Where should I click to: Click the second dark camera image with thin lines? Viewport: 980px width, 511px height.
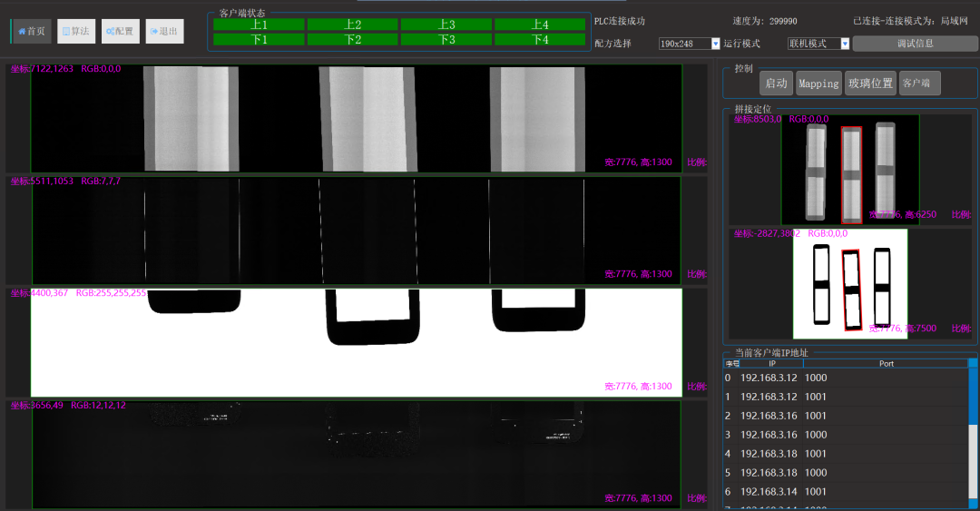click(x=357, y=231)
